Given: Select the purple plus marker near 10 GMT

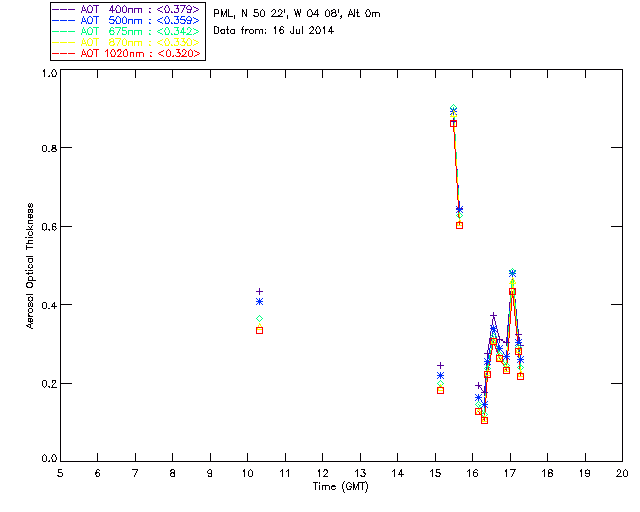Looking at the screenshot, I should click(x=259, y=292).
